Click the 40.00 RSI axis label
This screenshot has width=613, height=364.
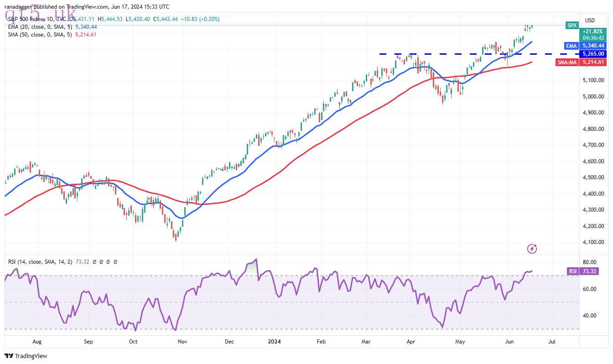[x=590, y=315]
